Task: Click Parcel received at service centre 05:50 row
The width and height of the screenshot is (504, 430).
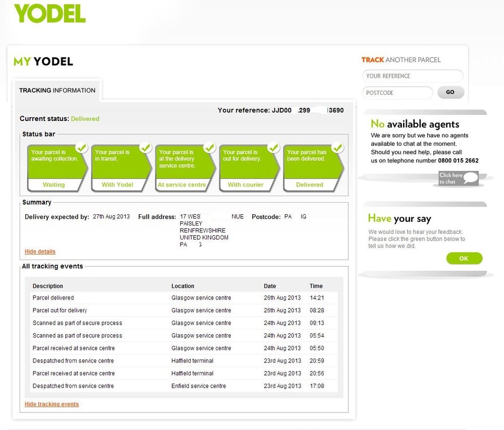Action: (x=184, y=348)
